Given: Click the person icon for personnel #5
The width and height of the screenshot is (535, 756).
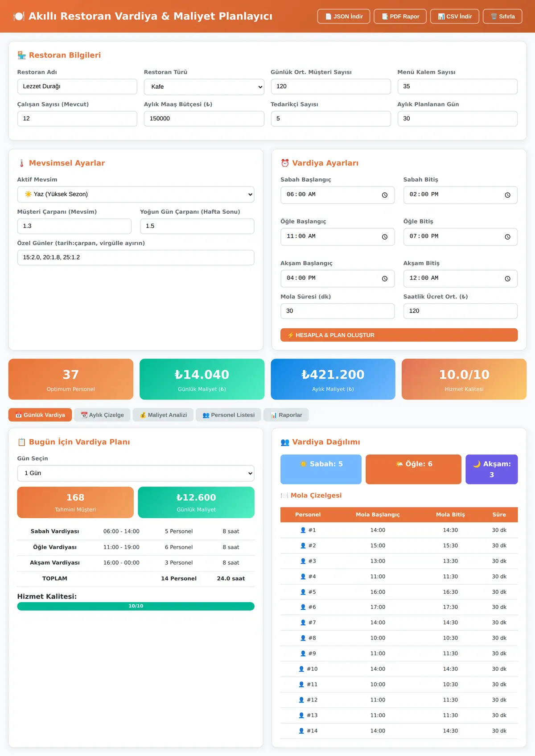Looking at the screenshot, I should pyautogui.click(x=303, y=592).
